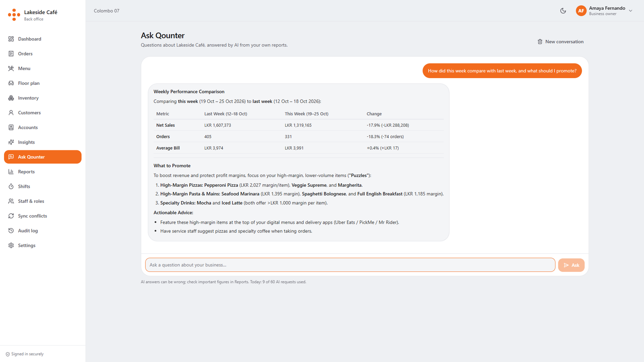
Task: Click the Reports bar chart icon
Action: pyautogui.click(x=11, y=172)
